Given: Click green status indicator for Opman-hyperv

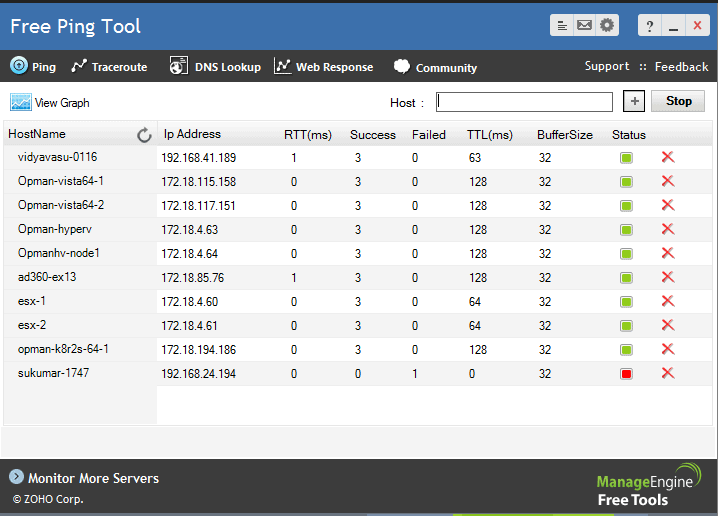Looking at the screenshot, I should coord(626,230).
